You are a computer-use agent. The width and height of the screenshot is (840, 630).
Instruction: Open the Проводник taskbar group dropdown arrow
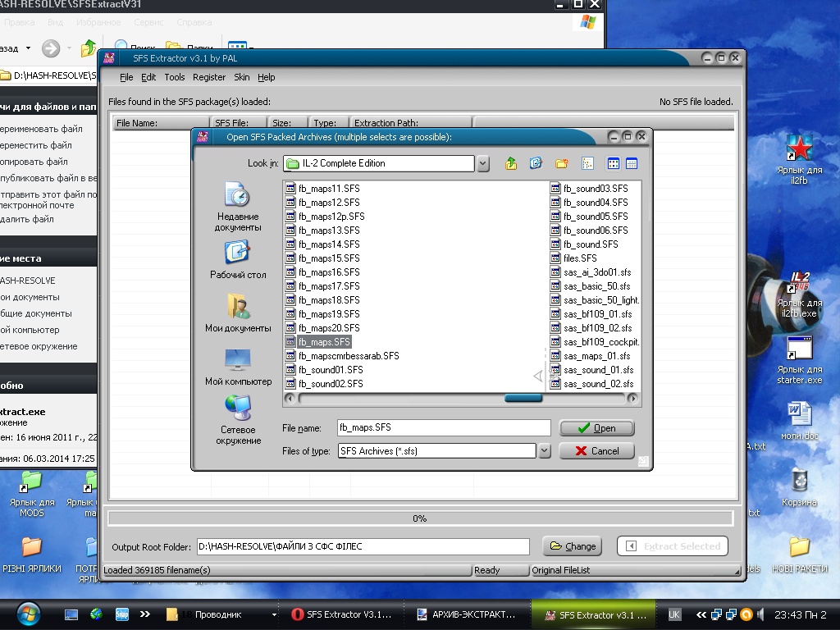tap(274, 614)
